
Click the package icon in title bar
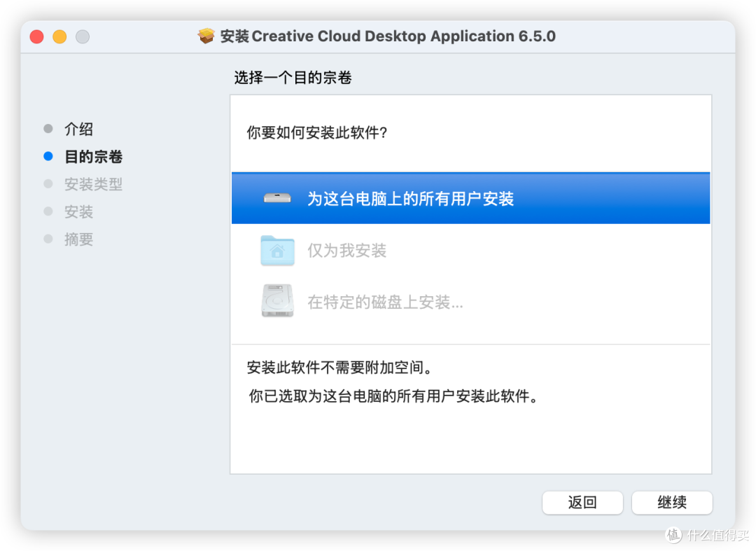click(x=206, y=36)
